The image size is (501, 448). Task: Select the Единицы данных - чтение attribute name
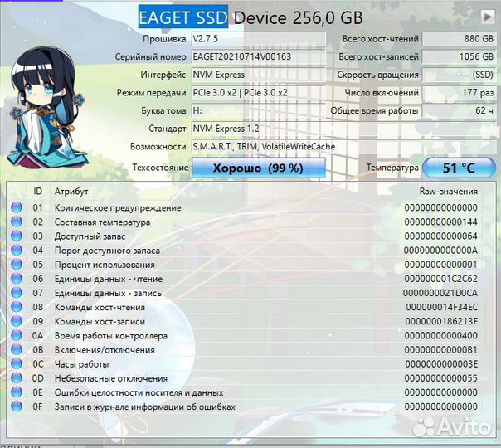[109, 279]
